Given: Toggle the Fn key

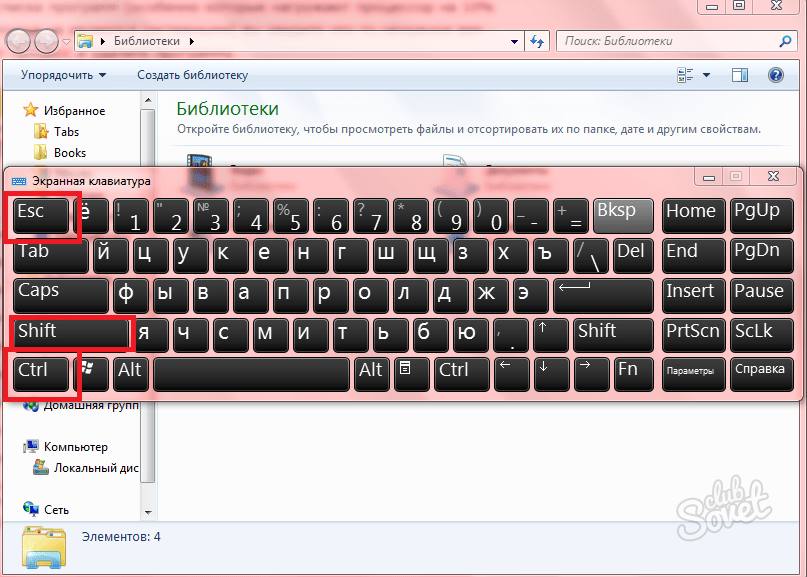Looking at the screenshot, I should tap(634, 375).
